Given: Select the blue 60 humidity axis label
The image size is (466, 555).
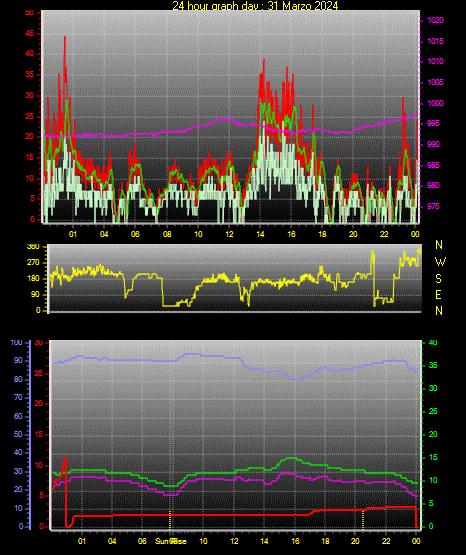Looking at the screenshot, I should (18, 416).
